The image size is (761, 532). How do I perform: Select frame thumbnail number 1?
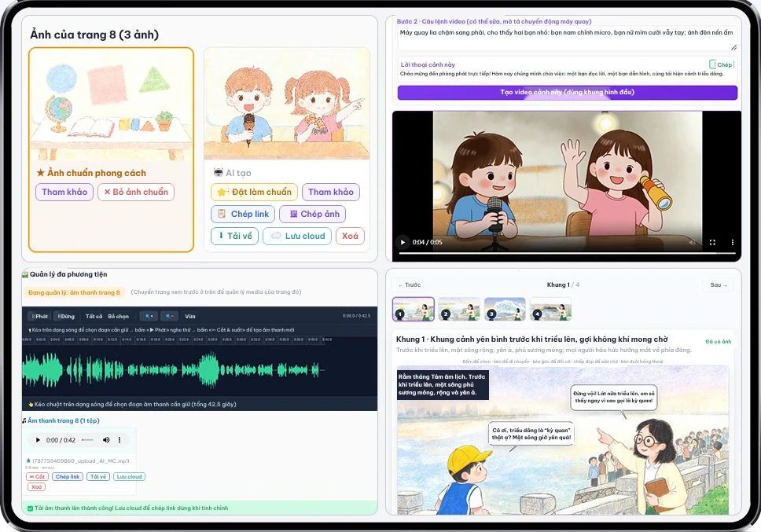pos(414,309)
